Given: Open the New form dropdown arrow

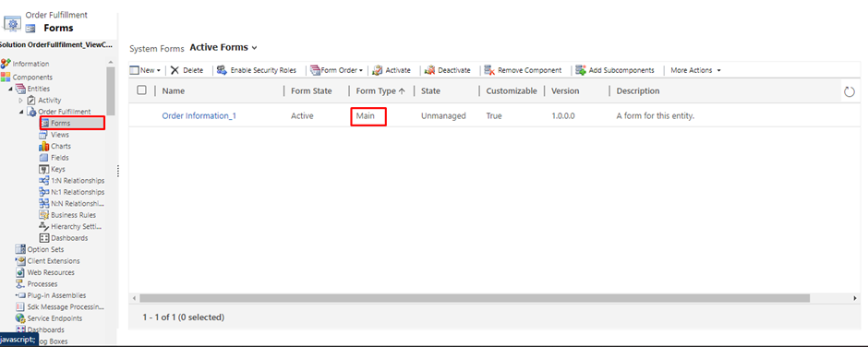Looking at the screenshot, I should point(158,71).
